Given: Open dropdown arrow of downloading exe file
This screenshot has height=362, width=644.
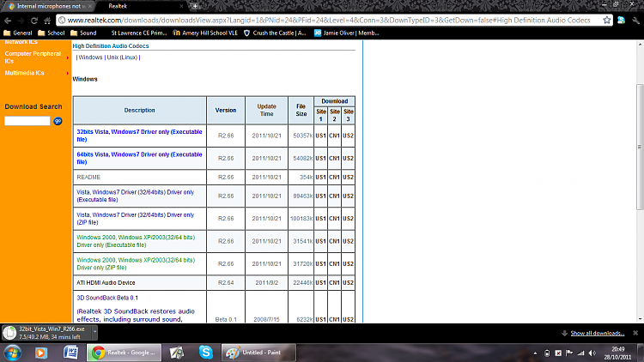Looking at the screenshot, I should click(x=94, y=331).
